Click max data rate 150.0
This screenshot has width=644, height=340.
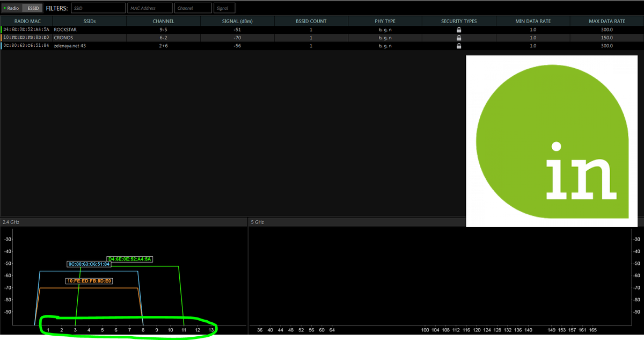[607, 38]
